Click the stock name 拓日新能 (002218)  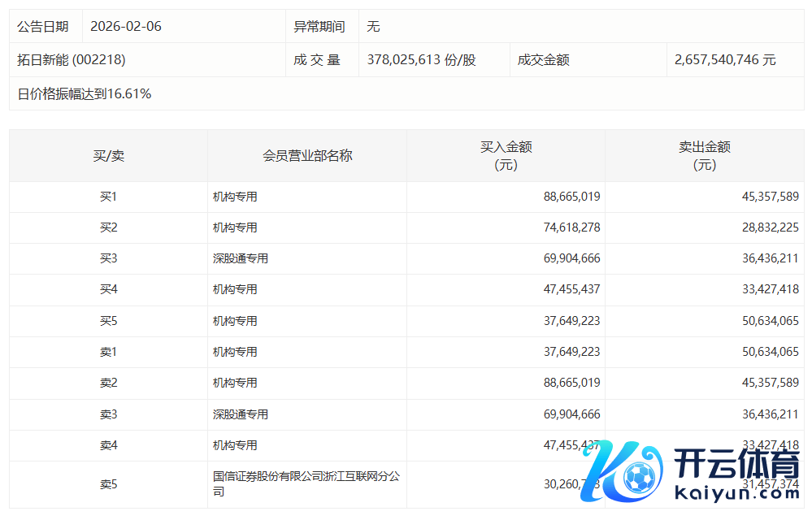72,60
